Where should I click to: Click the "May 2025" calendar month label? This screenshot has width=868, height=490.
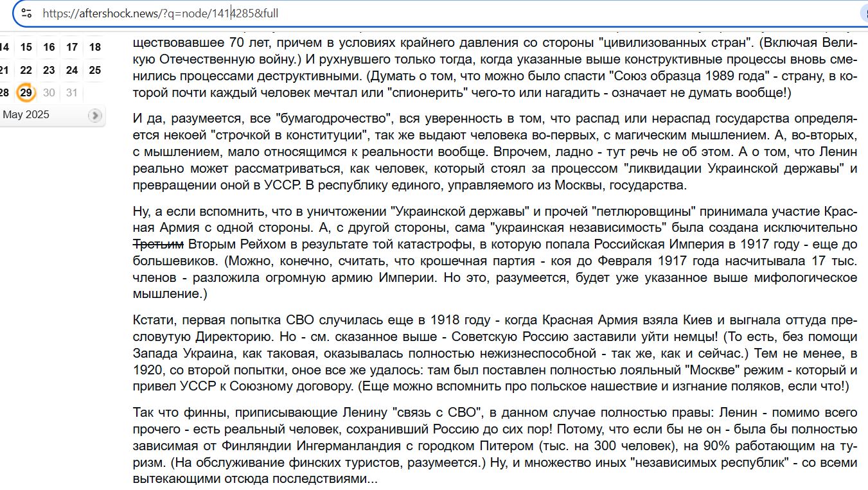(x=26, y=115)
